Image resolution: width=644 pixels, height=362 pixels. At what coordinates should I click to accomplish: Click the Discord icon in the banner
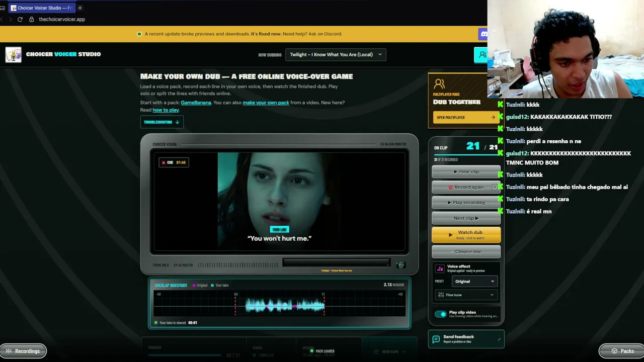(483, 34)
